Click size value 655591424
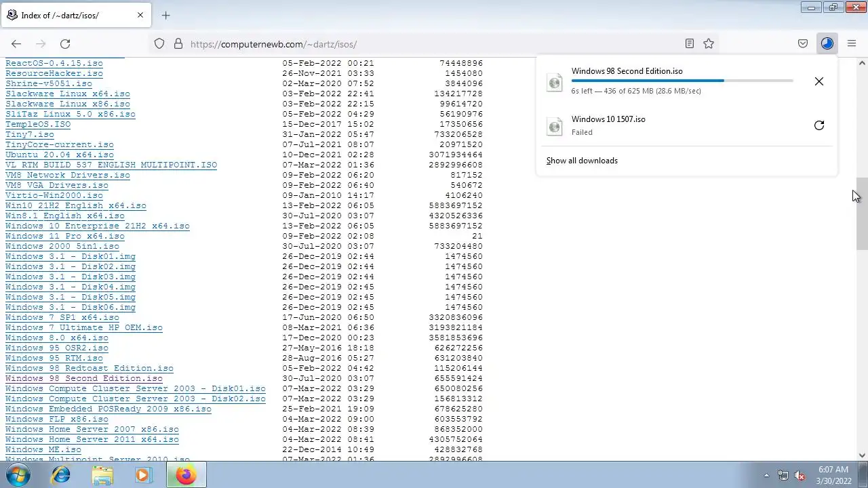 (x=458, y=378)
